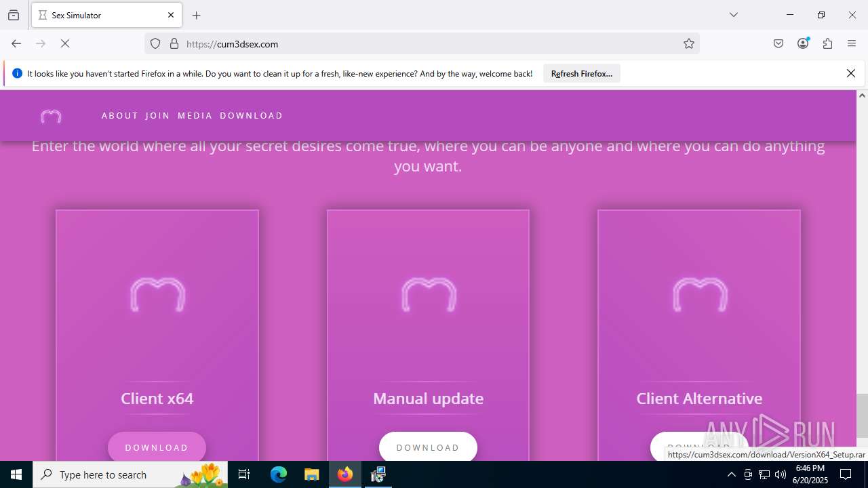Viewport: 868px width, 488px height.
Task: Open a new tab with plus button
Action: pyautogui.click(x=197, y=15)
